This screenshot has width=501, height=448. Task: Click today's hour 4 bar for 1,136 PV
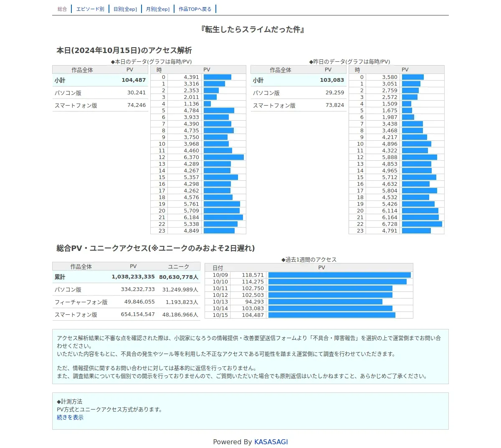pyautogui.click(x=207, y=104)
